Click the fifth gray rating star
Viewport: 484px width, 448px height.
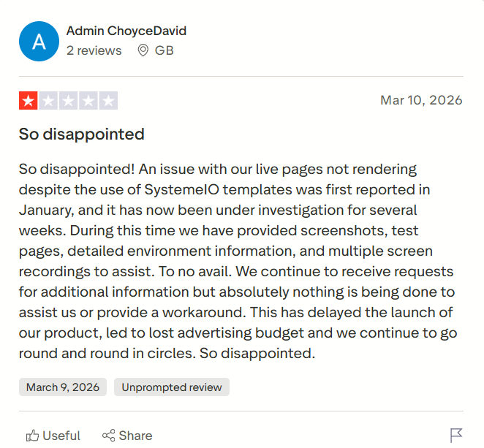[x=107, y=101]
